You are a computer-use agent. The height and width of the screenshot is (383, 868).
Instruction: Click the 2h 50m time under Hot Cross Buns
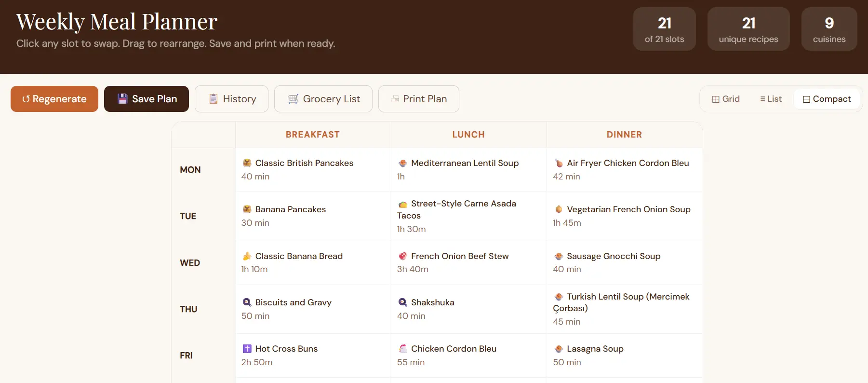(x=257, y=362)
